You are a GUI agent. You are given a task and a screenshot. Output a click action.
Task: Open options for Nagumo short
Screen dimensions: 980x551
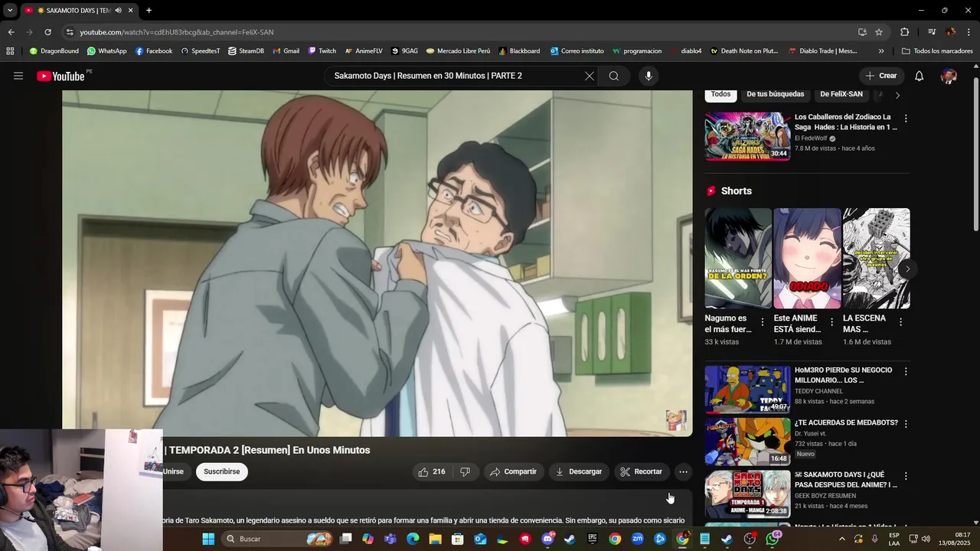tap(762, 322)
